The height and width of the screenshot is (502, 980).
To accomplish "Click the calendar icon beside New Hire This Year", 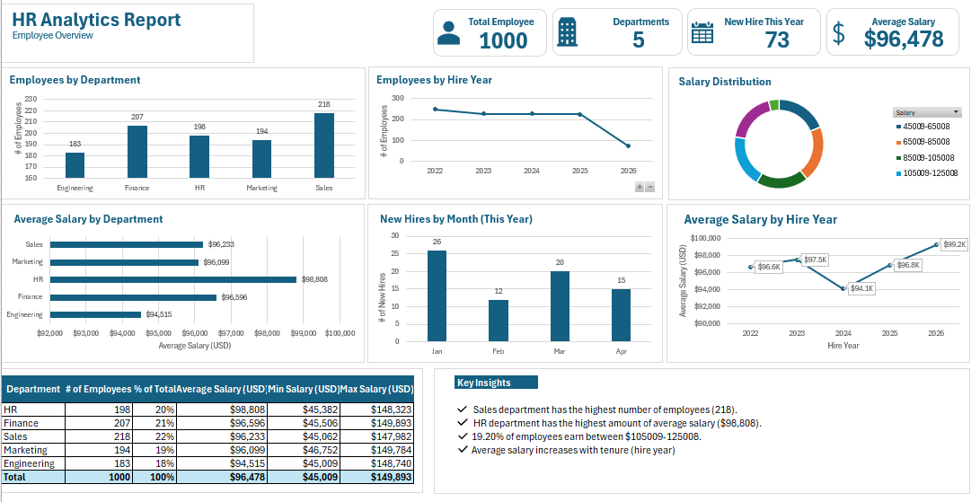I will coord(702,32).
